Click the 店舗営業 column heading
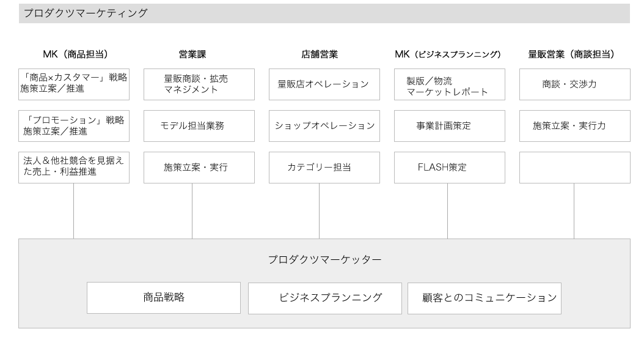 click(320, 54)
